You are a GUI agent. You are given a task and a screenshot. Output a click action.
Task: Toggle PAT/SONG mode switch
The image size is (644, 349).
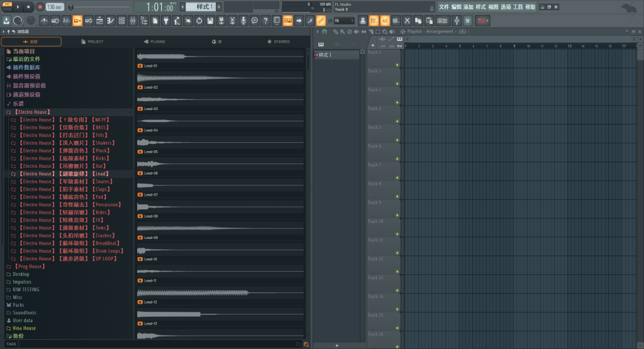(x=8, y=6)
